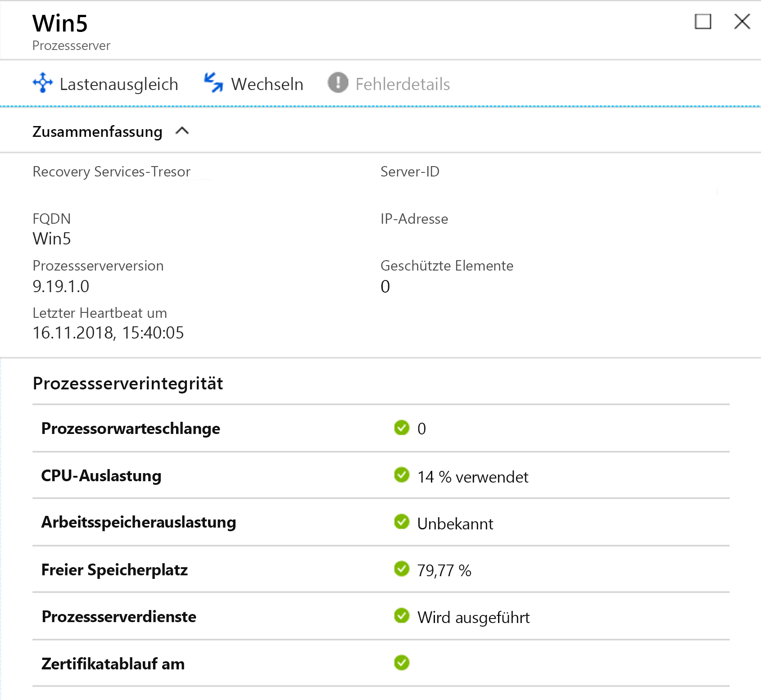Click the free space value 79,77 %
The image size is (761, 700).
(444, 571)
